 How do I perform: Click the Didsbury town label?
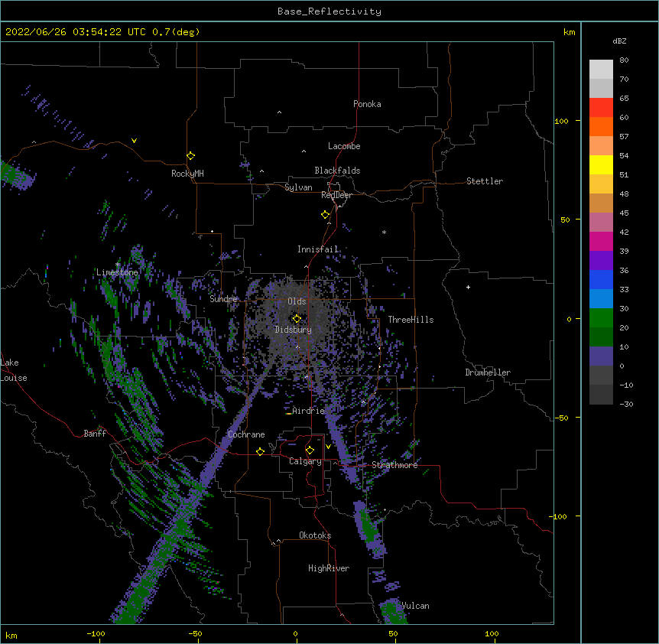[294, 330]
